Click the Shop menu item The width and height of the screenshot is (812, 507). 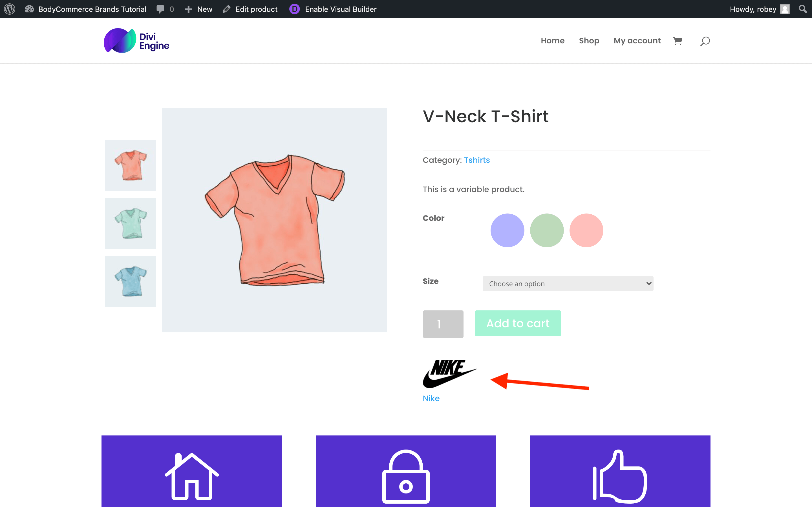click(589, 40)
